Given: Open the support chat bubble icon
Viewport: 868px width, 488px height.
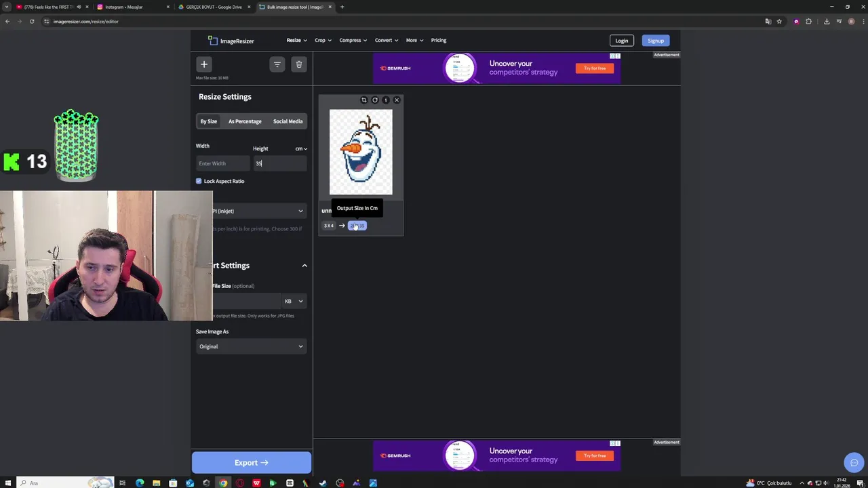Looking at the screenshot, I should [x=854, y=463].
